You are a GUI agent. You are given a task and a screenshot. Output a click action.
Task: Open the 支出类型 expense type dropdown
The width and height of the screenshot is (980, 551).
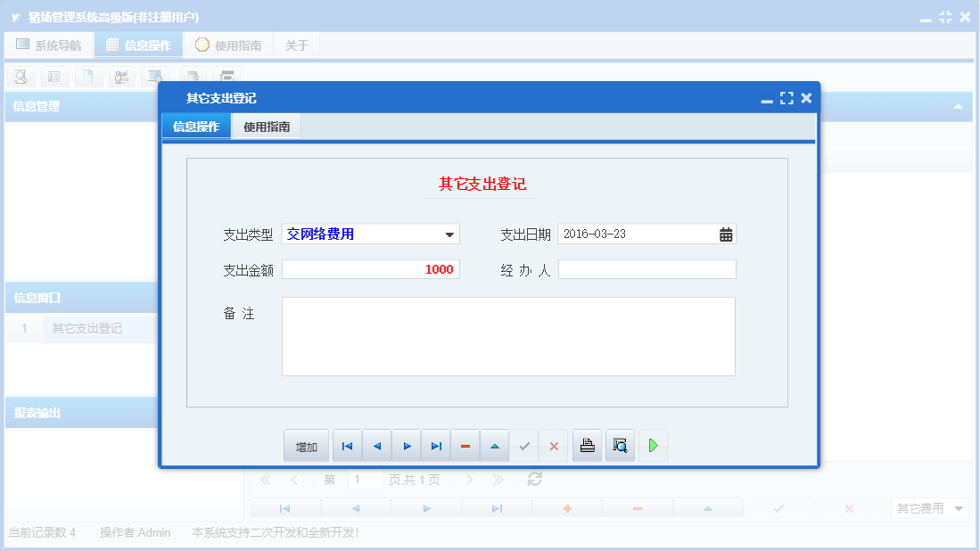(450, 234)
